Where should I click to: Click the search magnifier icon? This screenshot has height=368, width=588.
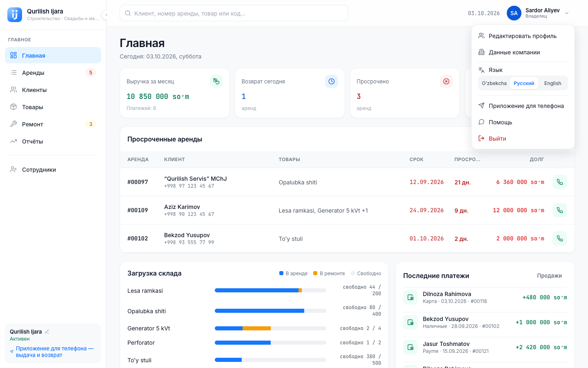tap(128, 13)
